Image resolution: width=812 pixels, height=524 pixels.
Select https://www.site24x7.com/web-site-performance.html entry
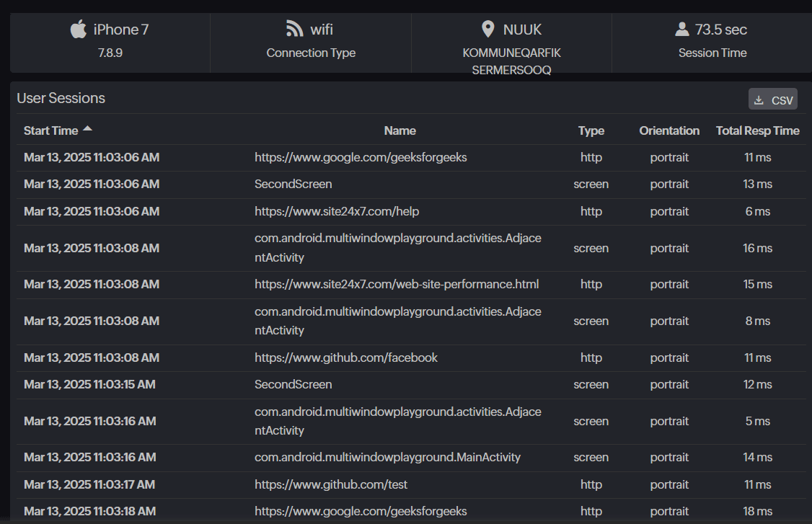(397, 284)
